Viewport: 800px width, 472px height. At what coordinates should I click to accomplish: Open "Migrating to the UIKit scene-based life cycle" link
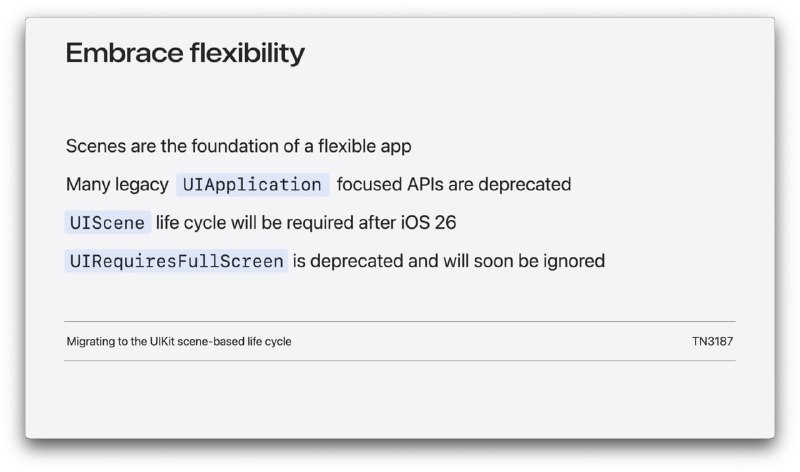click(179, 341)
